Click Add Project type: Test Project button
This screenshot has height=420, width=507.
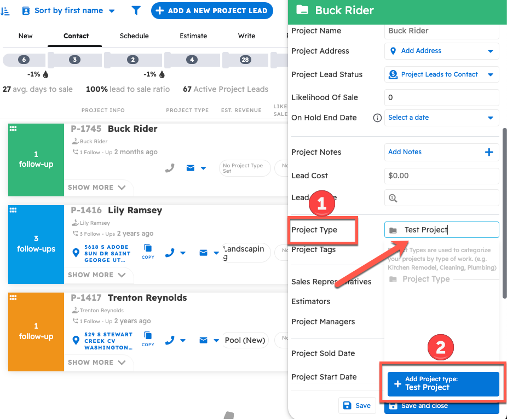pyautogui.click(x=443, y=383)
